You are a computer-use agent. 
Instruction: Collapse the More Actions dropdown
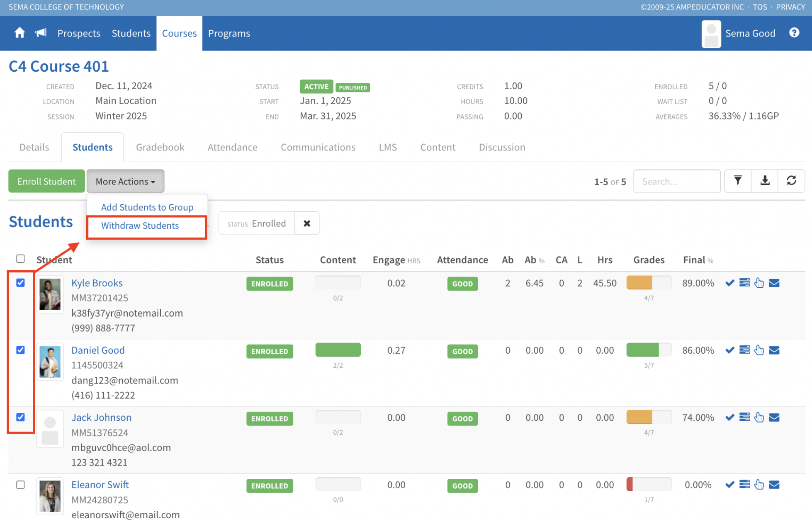coord(125,182)
